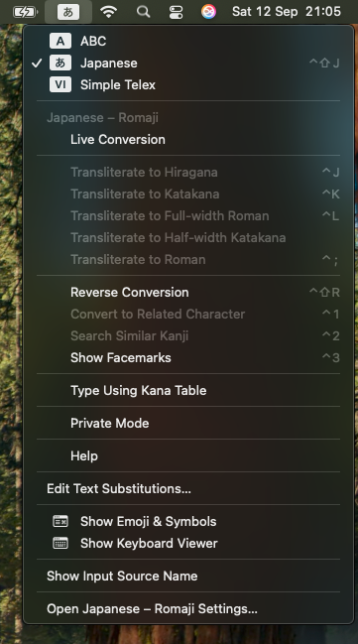Toggle Show Input Source Name
The height and width of the screenshot is (644, 358).
[188, 576]
